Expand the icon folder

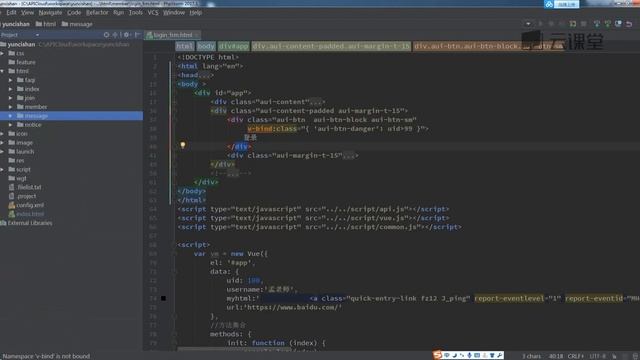point(2,134)
